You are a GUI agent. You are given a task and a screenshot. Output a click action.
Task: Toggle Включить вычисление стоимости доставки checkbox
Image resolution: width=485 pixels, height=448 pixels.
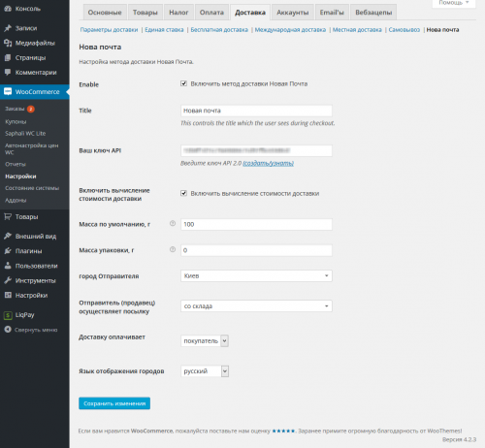pos(183,193)
